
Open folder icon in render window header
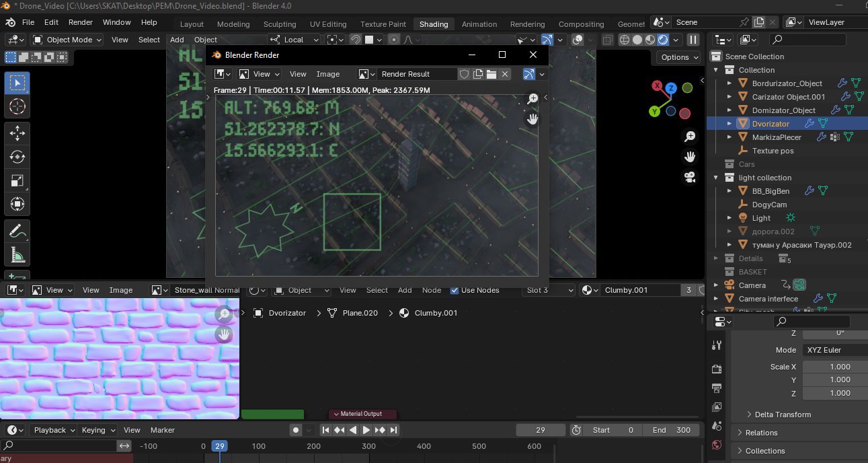pos(491,74)
